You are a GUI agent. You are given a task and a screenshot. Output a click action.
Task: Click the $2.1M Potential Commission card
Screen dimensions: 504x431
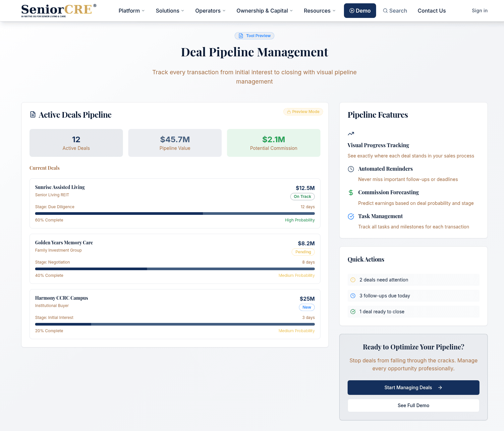pyautogui.click(x=274, y=143)
